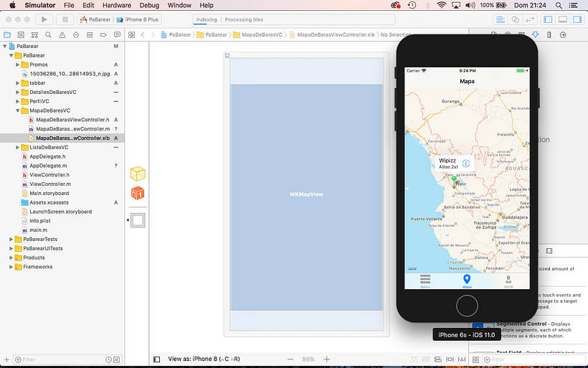Open the Debug menu

coord(149,5)
